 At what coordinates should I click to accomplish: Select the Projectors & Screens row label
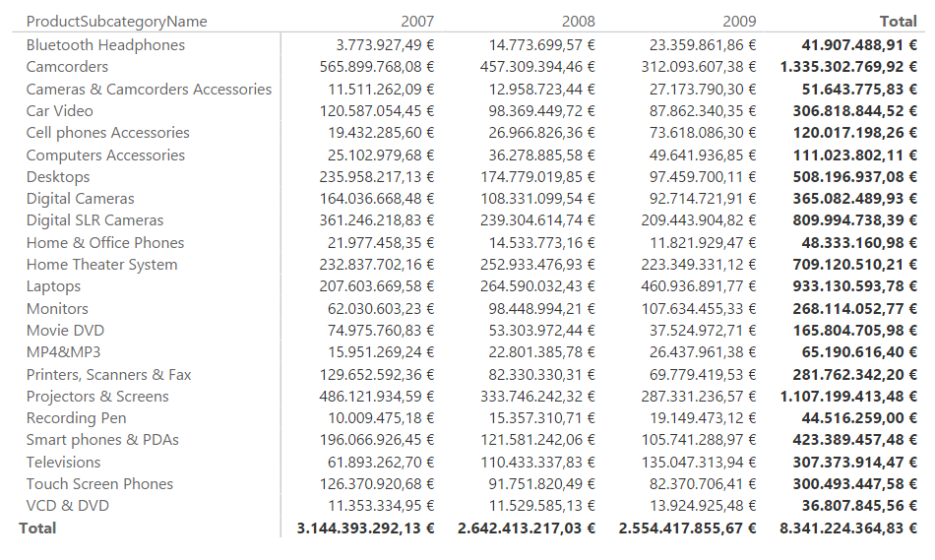tap(97, 397)
